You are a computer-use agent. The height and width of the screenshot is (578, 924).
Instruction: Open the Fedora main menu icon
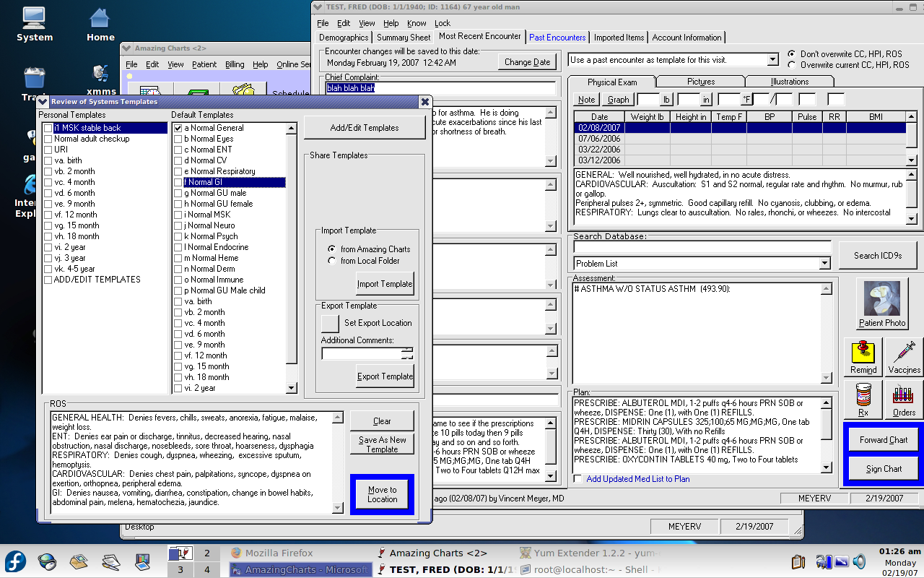point(15,561)
